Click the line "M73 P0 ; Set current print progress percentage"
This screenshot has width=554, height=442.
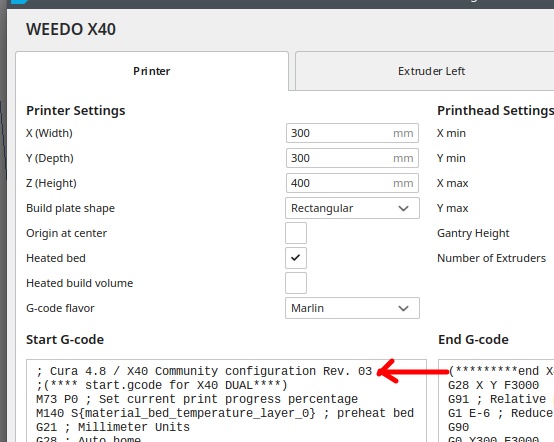[x=197, y=399]
